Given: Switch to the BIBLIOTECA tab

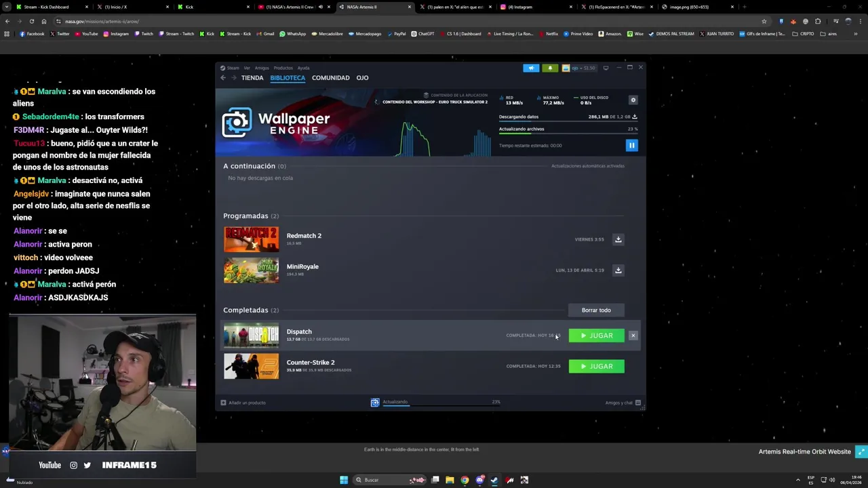Looking at the screenshot, I should (x=288, y=78).
